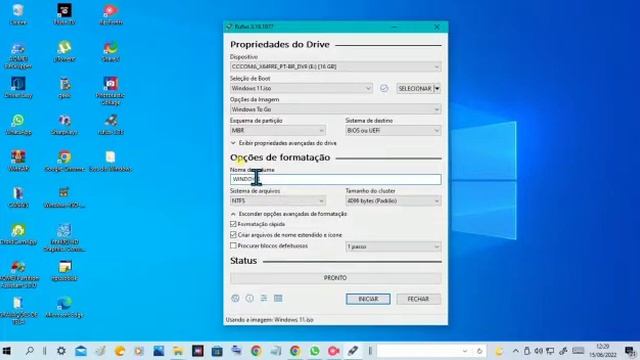Screen dimensions: 640x360
Task: Open the WhatsApp desktop shortcut
Action: click(x=18, y=124)
